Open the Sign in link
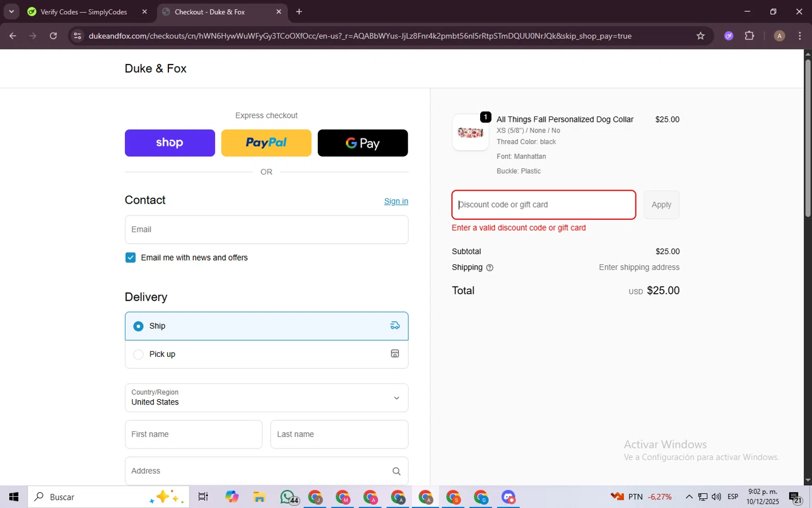Screen dimensions: 812x508 tap(396, 201)
